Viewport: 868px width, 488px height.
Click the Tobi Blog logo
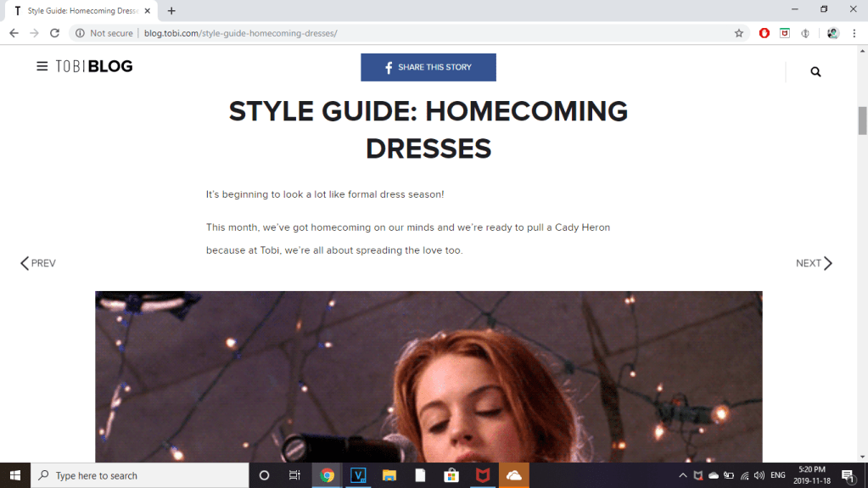tap(94, 67)
